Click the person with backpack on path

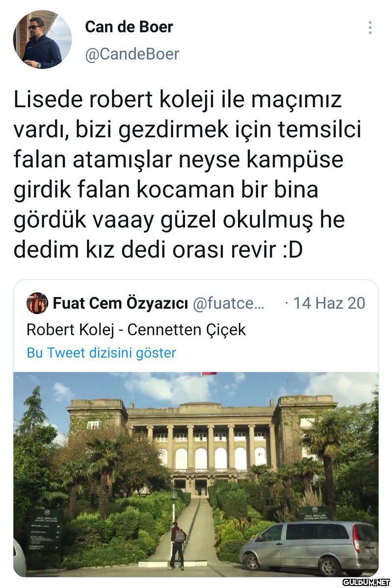pos(177,545)
